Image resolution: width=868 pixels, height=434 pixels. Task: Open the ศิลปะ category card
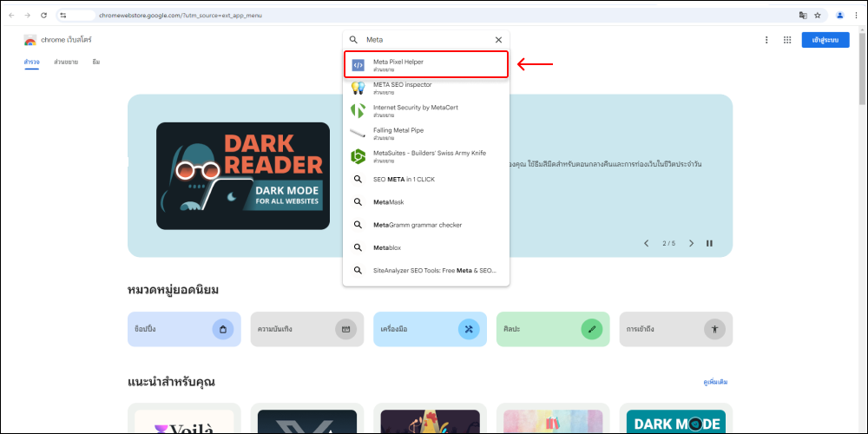click(x=553, y=329)
